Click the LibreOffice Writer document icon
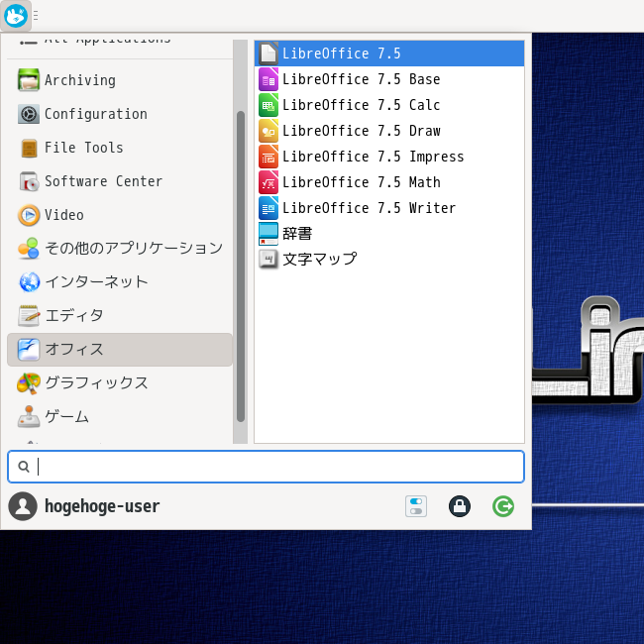 tap(268, 208)
